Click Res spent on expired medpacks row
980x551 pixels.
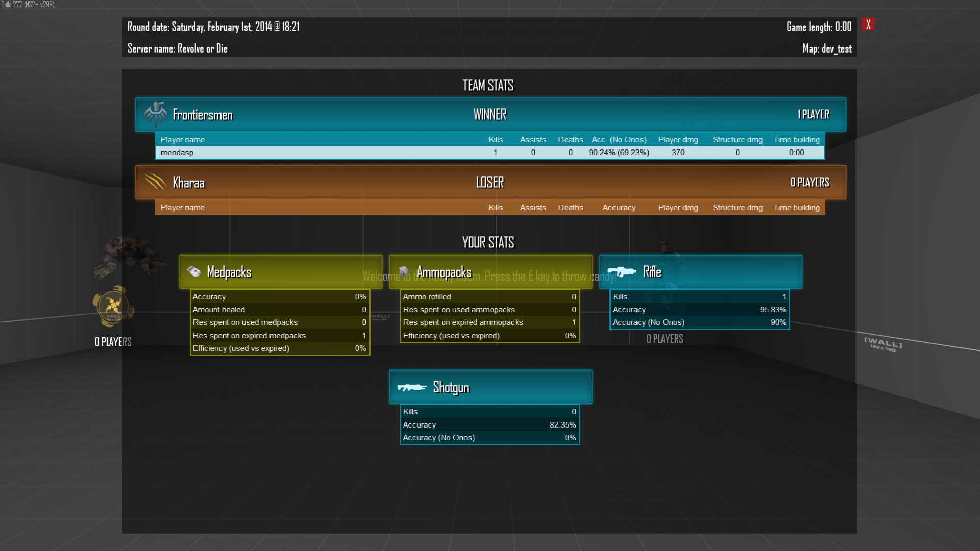point(280,336)
